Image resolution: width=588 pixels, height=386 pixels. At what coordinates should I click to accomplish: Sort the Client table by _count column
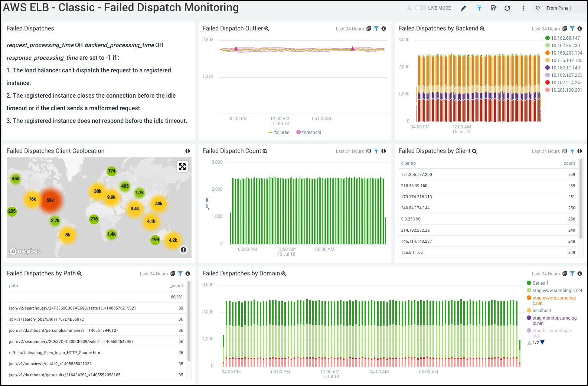[568, 163]
